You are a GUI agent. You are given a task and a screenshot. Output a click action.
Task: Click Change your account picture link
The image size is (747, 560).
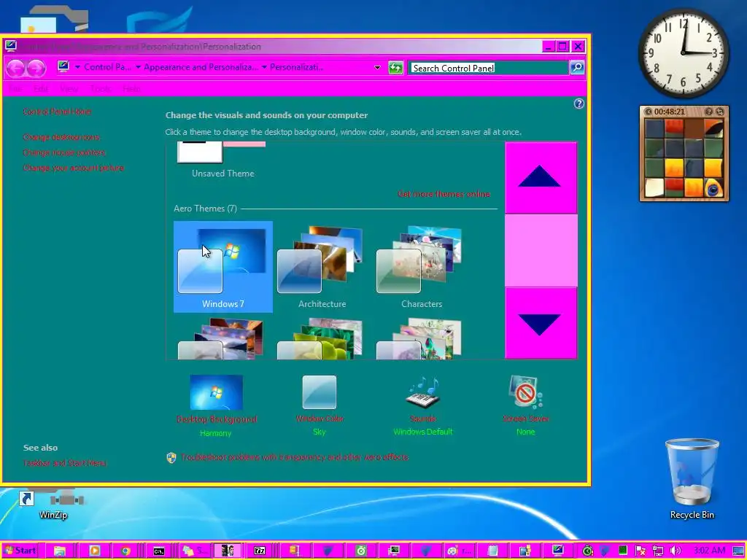click(74, 168)
